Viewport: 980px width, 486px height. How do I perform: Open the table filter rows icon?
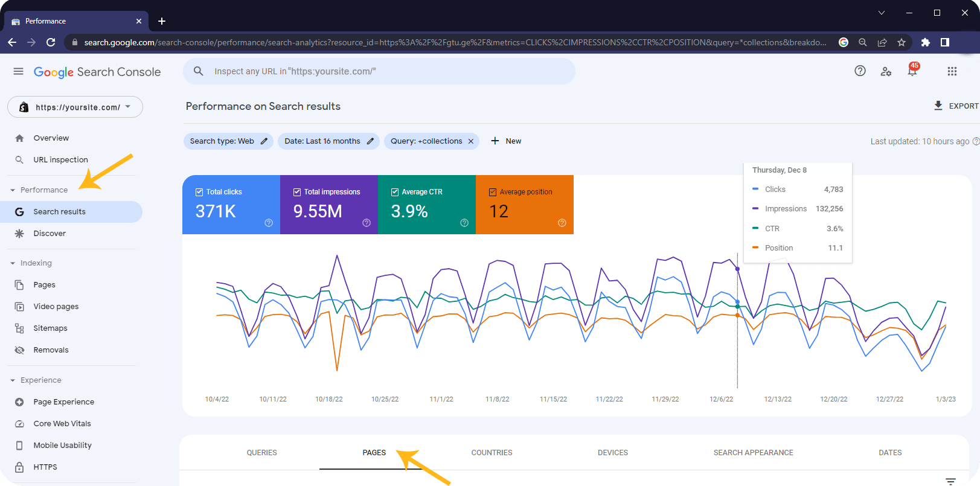(x=950, y=481)
